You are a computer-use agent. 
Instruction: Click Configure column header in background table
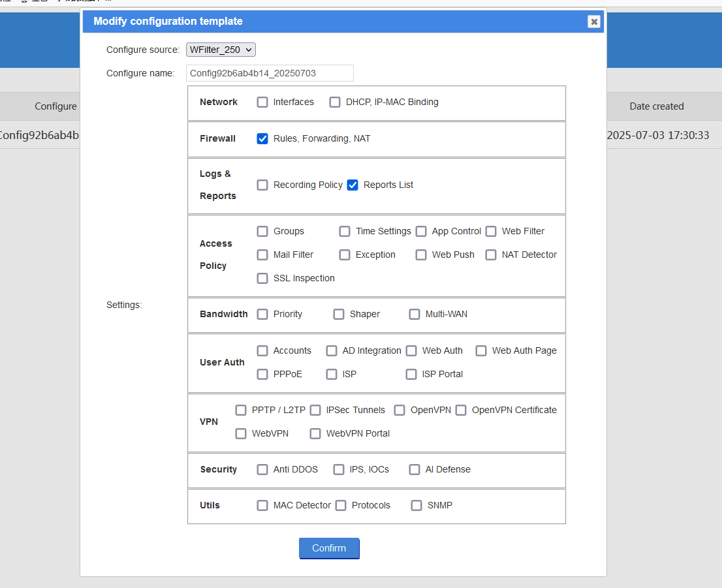[x=55, y=106]
